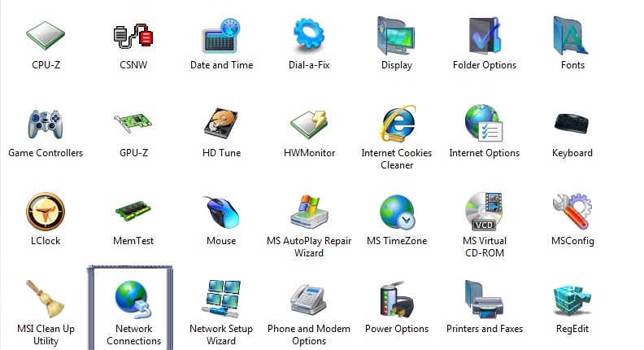Launch GPU-Z graphics card icon
The height and width of the screenshot is (350, 644).
133,125
